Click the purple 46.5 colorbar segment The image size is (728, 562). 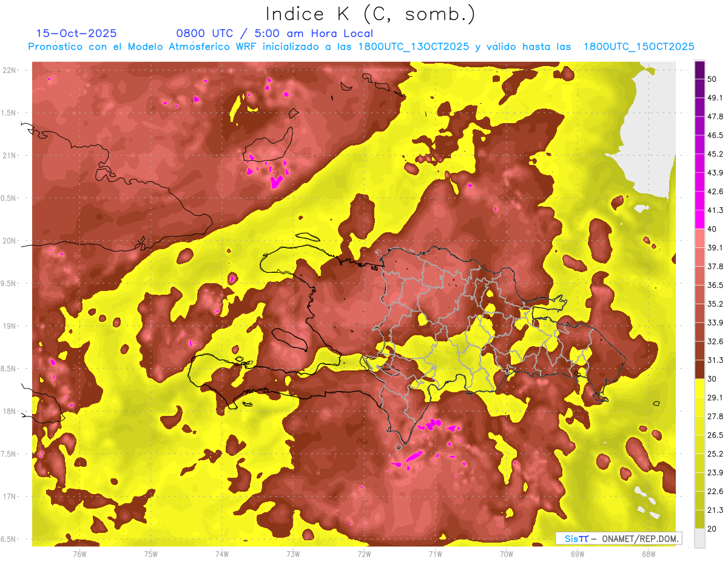tap(699, 125)
